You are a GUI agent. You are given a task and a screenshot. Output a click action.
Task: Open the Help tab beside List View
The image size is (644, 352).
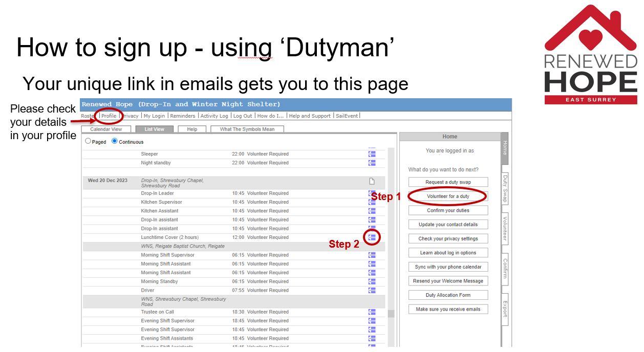click(192, 129)
